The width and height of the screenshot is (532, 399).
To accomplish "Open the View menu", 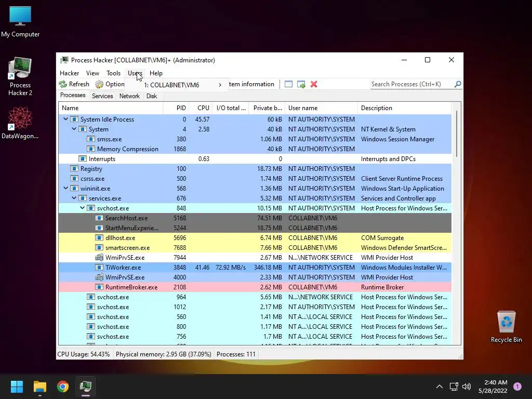I will point(92,73).
